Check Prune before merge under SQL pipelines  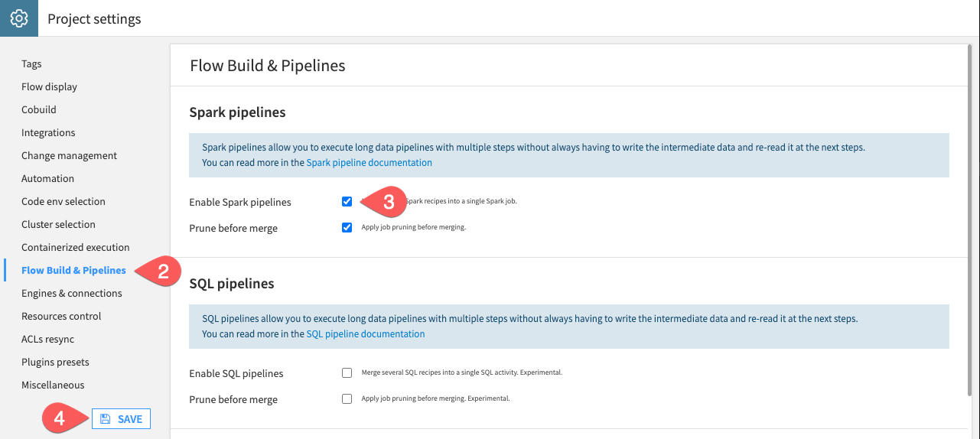347,398
